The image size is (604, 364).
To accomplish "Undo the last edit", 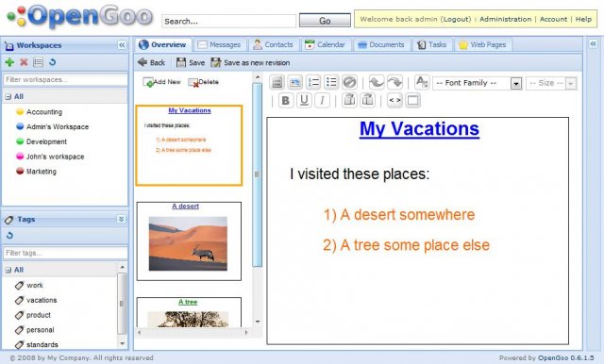I will coord(377,82).
